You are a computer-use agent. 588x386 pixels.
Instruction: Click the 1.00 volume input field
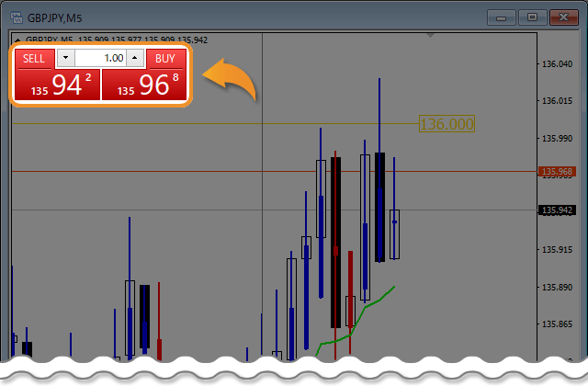click(100, 59)
